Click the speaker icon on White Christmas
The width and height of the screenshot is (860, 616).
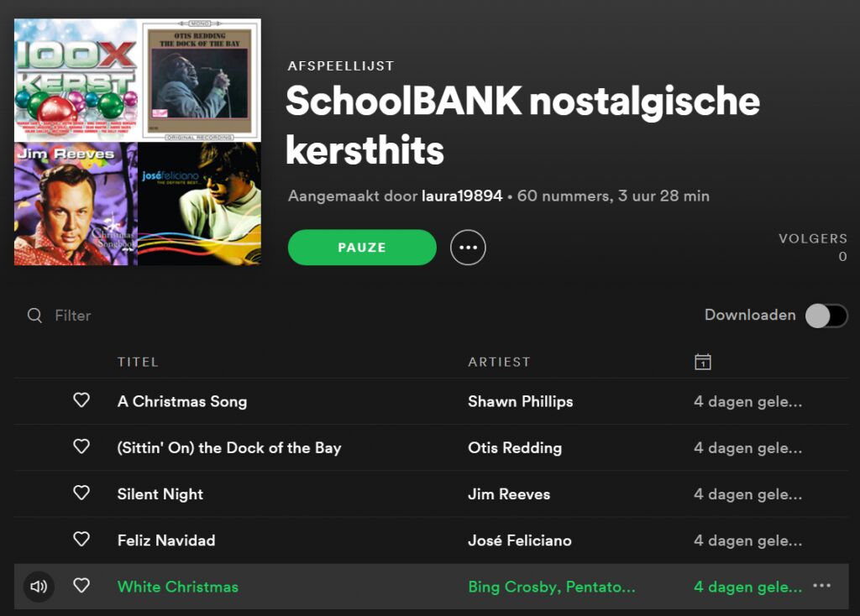pos(39,587)
